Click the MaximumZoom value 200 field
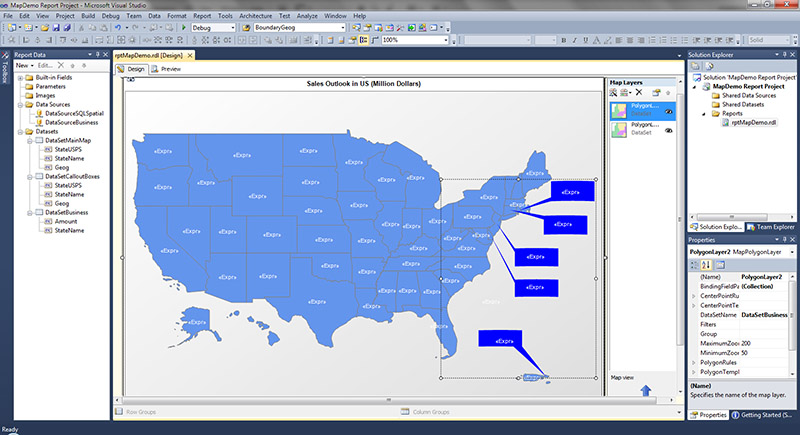Viewport: 800px width, 435px height. coord(764,343)
